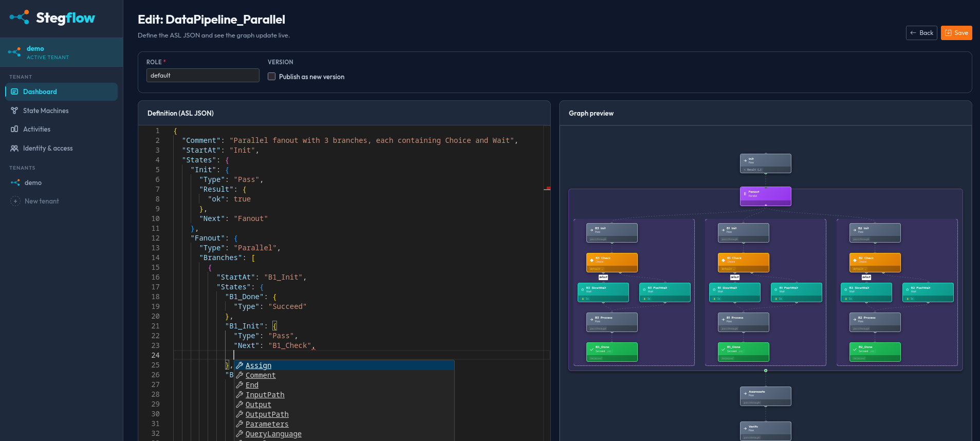Click the default edge label under B2 Check
The image size is (980, 441).
pos(866,277)
